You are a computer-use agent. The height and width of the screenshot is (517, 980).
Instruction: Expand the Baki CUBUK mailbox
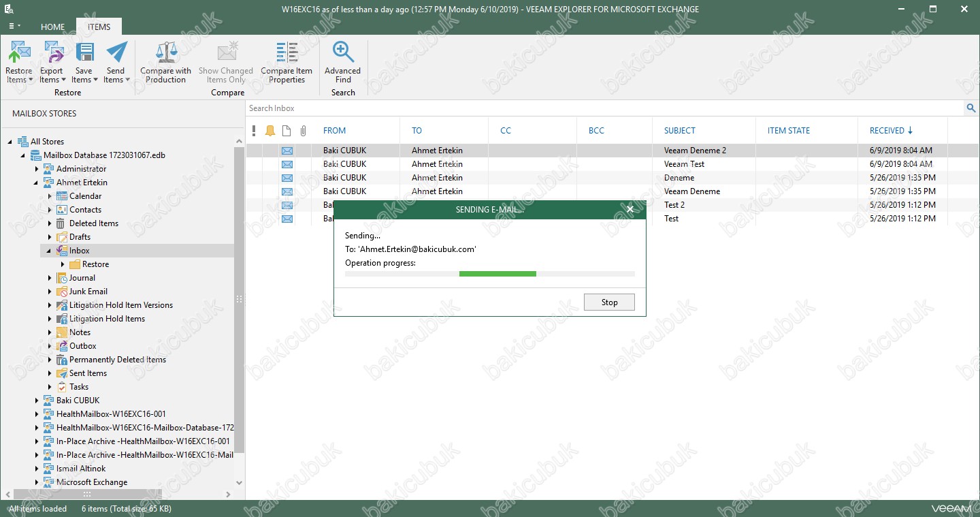click(x=37, y=401)
